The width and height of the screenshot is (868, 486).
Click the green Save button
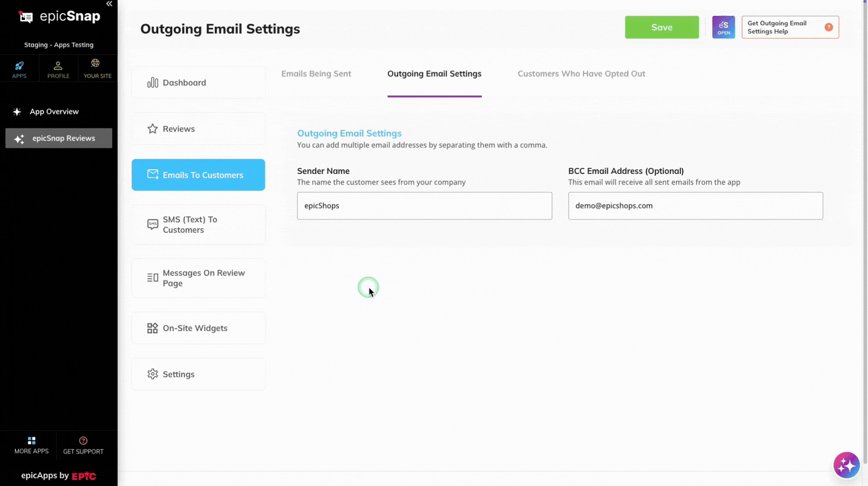coord(661,27)
